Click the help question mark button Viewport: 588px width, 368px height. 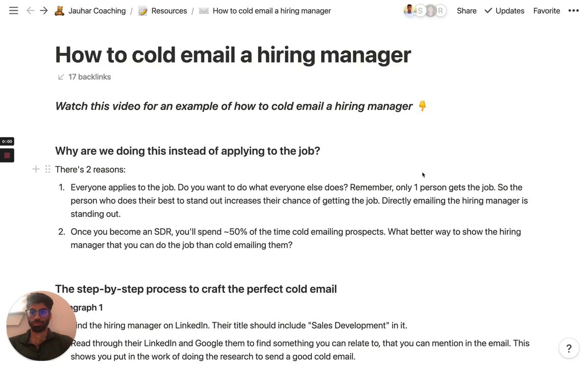569,349
